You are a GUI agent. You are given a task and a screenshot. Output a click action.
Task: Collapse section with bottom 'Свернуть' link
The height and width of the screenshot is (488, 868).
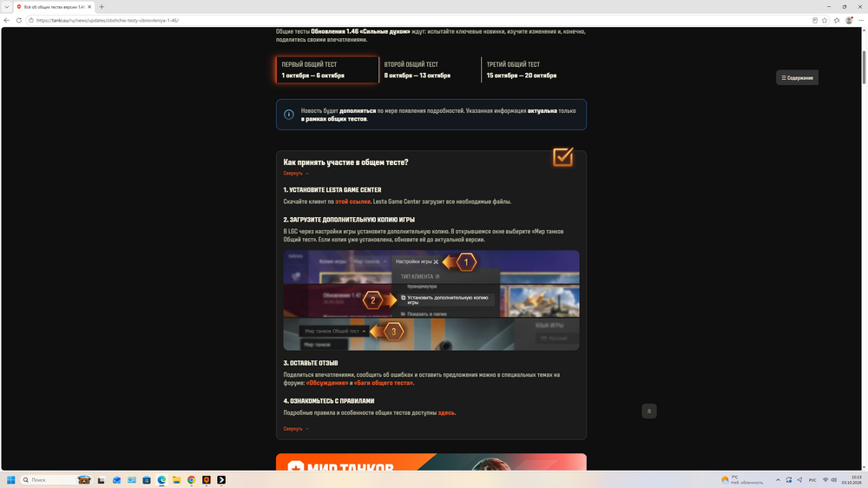(296, 429)
